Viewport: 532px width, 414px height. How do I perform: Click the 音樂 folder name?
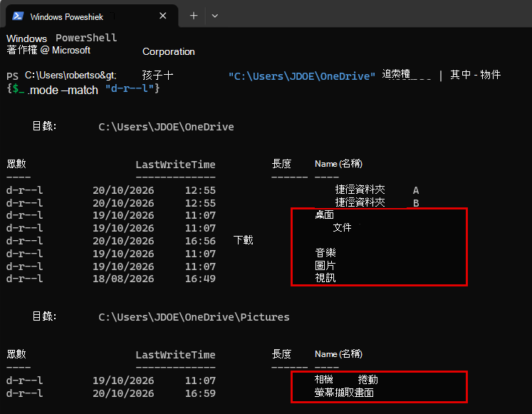[325, 253]
